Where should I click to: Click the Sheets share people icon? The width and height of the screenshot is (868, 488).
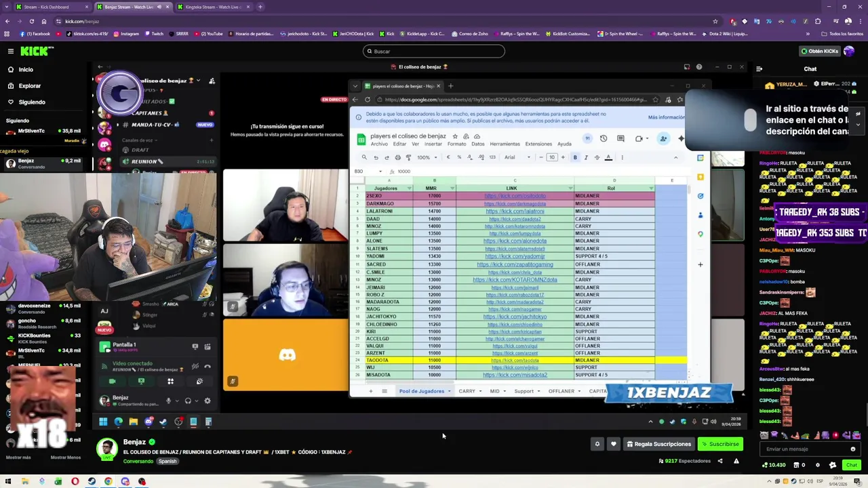[663, 139]
